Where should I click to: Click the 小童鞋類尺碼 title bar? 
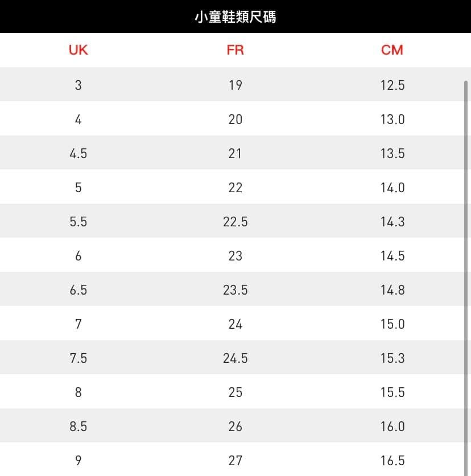(x=235, y=17)
